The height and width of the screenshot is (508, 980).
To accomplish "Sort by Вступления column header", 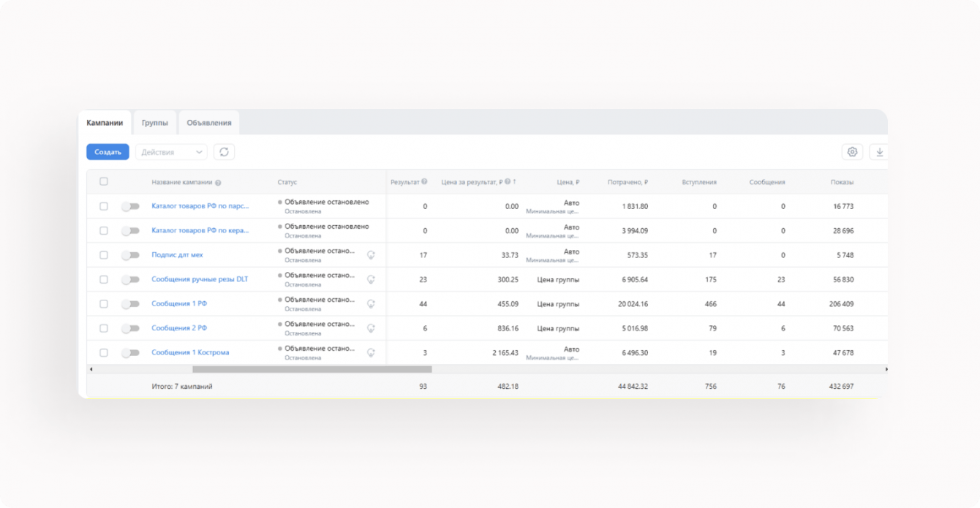I will click(699, 182).
